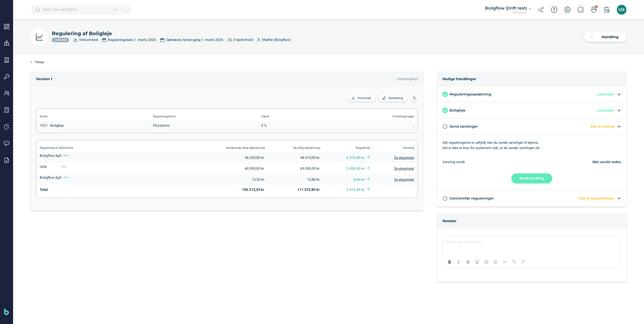The width and height of the screenshot is (644, 324).
Task: Click the refresh icon beside Opsætning
Action: click(414, 98)
